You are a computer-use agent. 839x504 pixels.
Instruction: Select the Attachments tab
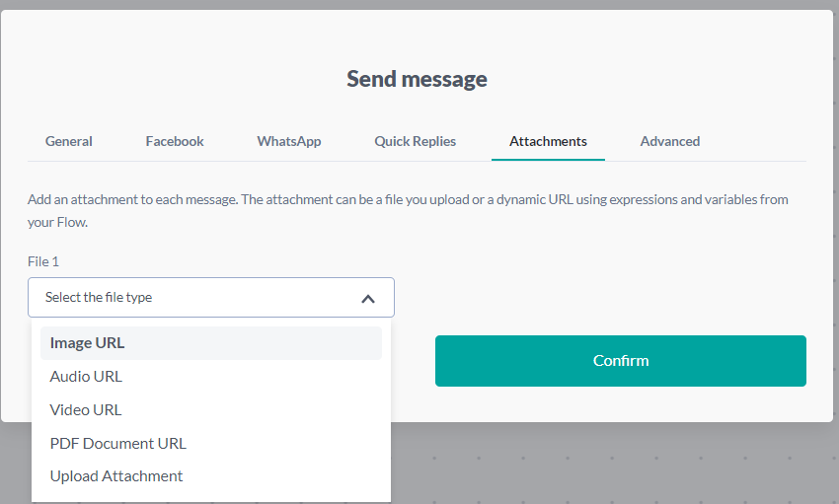click(548, 141)
